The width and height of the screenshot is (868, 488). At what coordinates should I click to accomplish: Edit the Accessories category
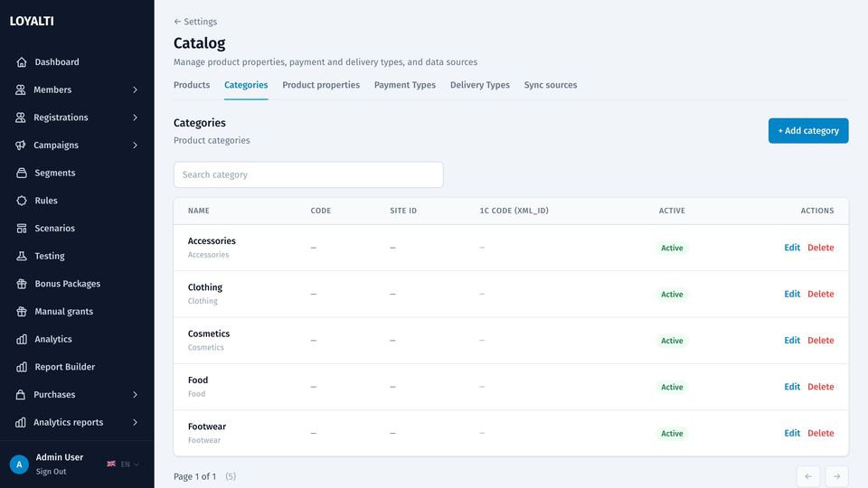(x=792, y=248)
